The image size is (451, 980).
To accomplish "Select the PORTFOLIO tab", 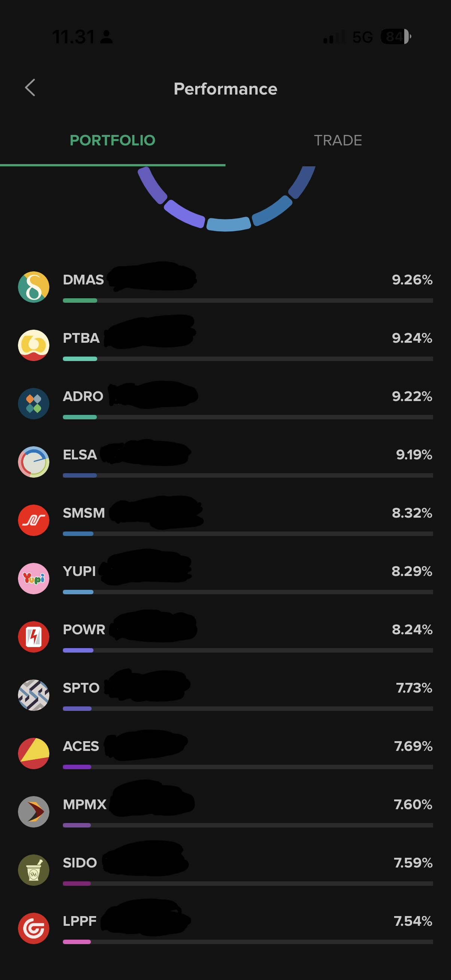I will [x=113, y=141].
